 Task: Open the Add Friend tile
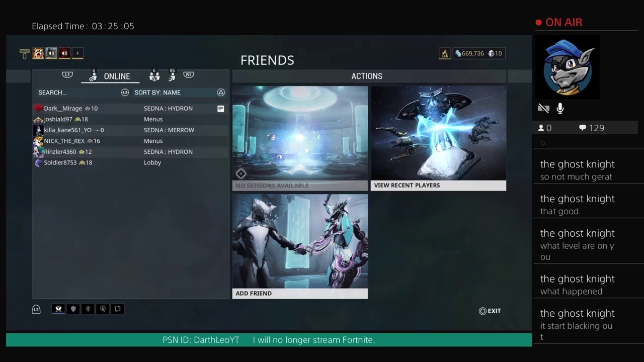pos(300,246)
